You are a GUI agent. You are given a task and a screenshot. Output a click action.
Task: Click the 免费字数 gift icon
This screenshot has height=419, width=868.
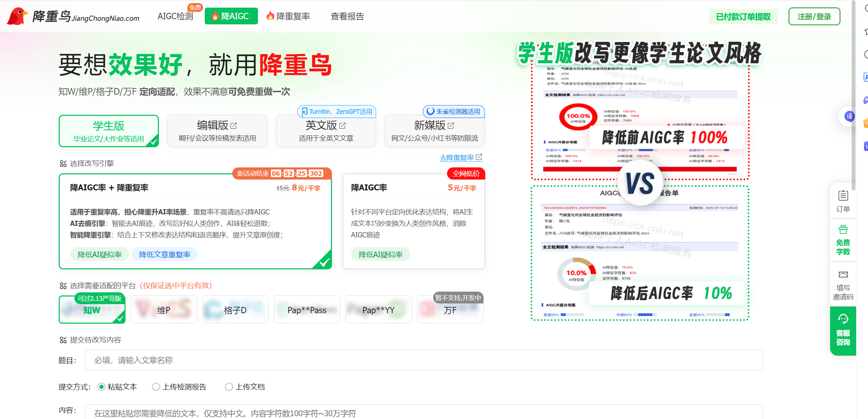(843, 230)
